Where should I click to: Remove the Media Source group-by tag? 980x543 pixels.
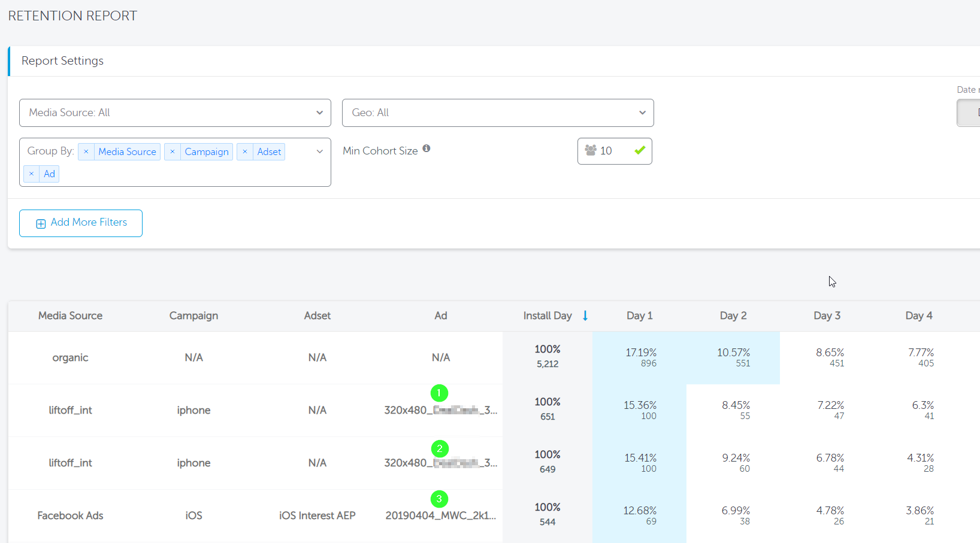(x=86, y=152)
